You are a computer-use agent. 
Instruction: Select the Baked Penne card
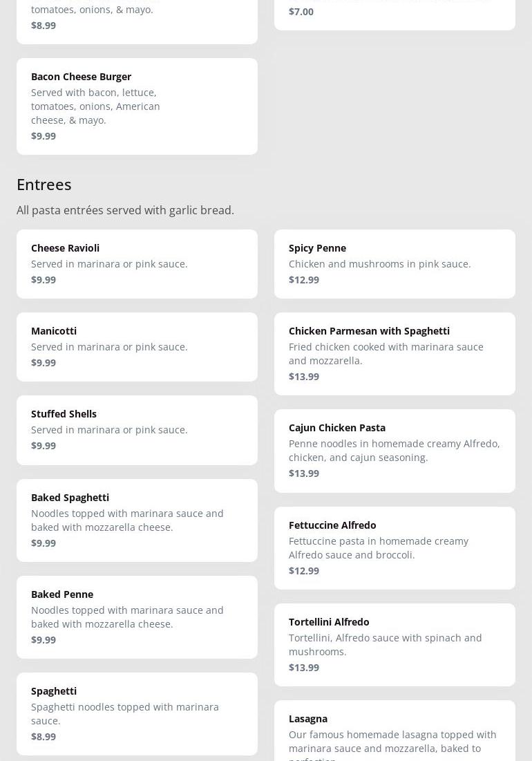[x=137, y=617]
